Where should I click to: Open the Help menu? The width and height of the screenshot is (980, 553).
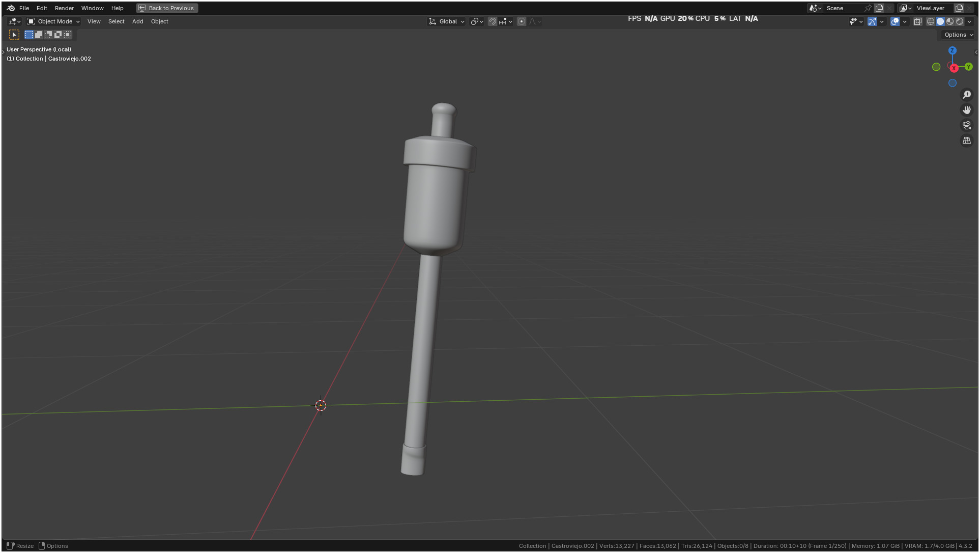click(x=117, y=8)
